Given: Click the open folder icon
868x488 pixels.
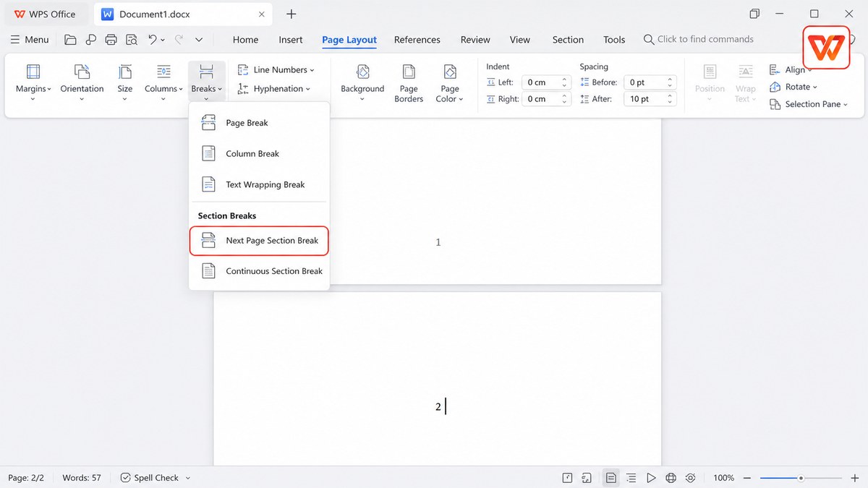Looking at the screenshot, I should click(70, 40).
